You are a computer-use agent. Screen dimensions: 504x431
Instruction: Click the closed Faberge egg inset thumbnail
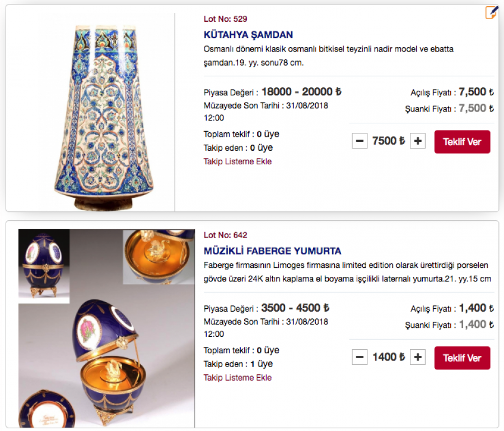[x=44, y=266]
